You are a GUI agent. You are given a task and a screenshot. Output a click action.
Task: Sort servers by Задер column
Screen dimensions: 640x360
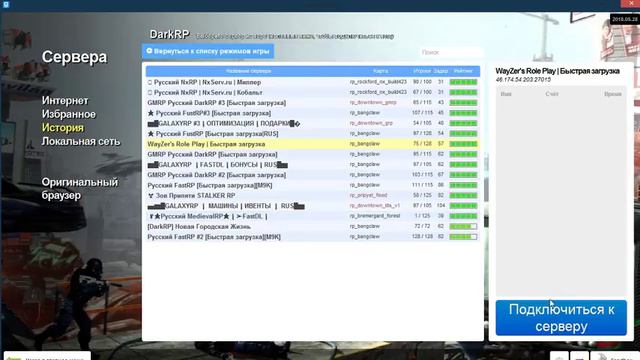pyautogui.click(x=441, y=71)
